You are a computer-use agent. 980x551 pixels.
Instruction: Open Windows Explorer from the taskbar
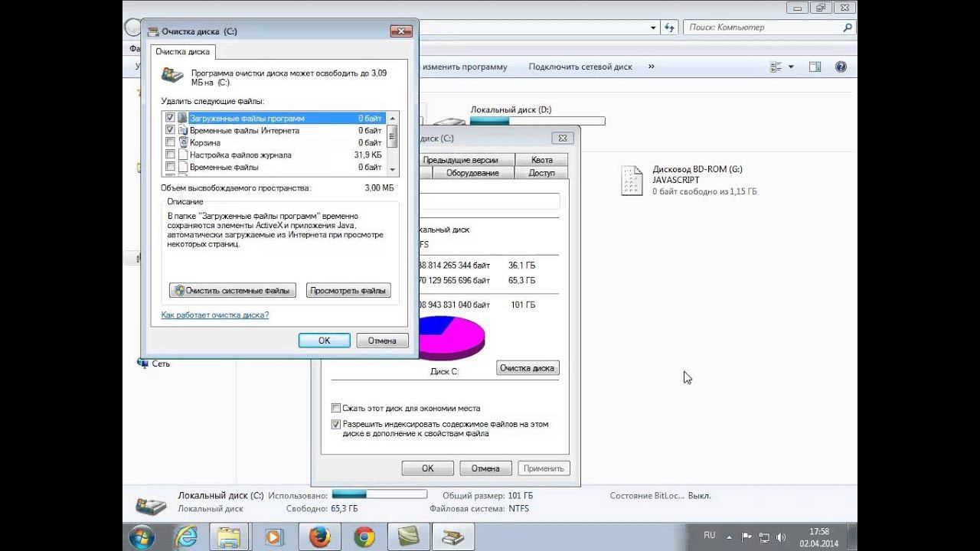(229, 537)
